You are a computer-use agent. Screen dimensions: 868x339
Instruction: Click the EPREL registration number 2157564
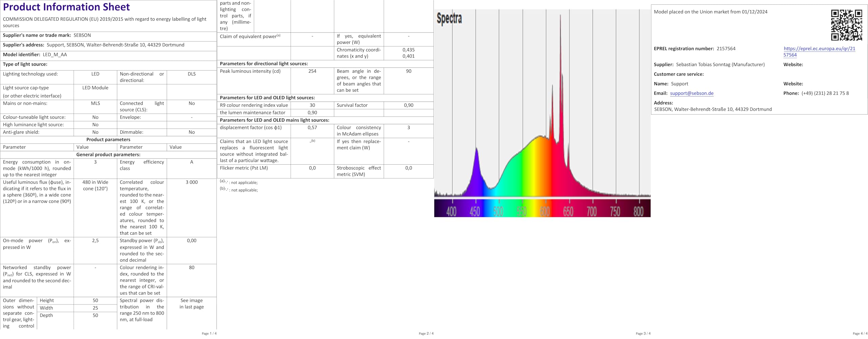pyautogui.click(x=726, y=49)
